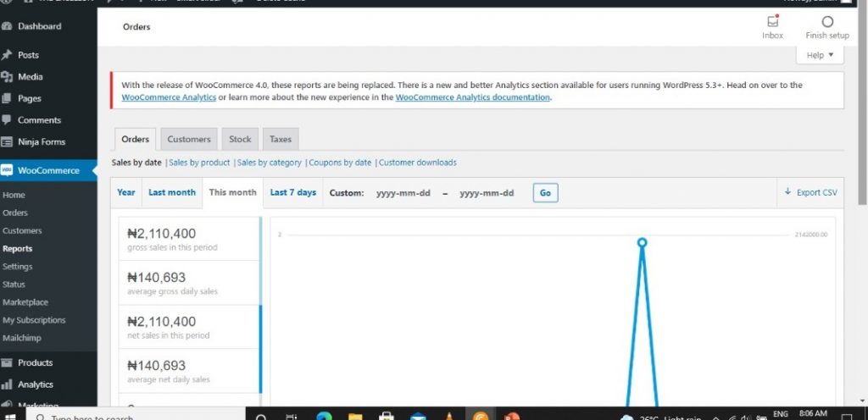This screenshot has height=420, width=868.
Task: Open the Mail app from the taskbar
Action: tap(418, 416)
